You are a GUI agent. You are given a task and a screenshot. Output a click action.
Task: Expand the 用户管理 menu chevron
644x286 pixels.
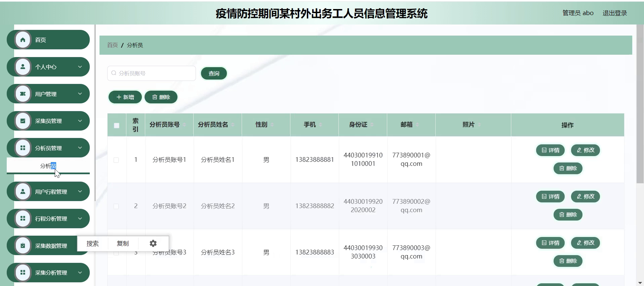pos(80,94)
